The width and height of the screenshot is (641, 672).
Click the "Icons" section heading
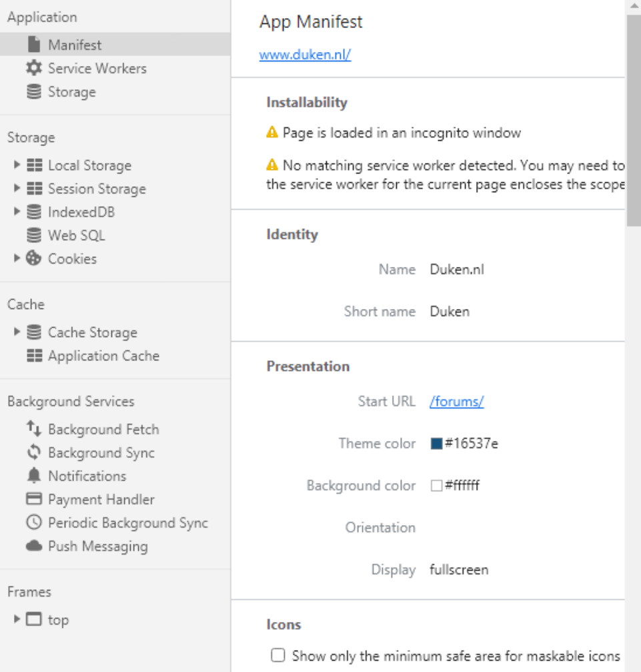[283, 624]
